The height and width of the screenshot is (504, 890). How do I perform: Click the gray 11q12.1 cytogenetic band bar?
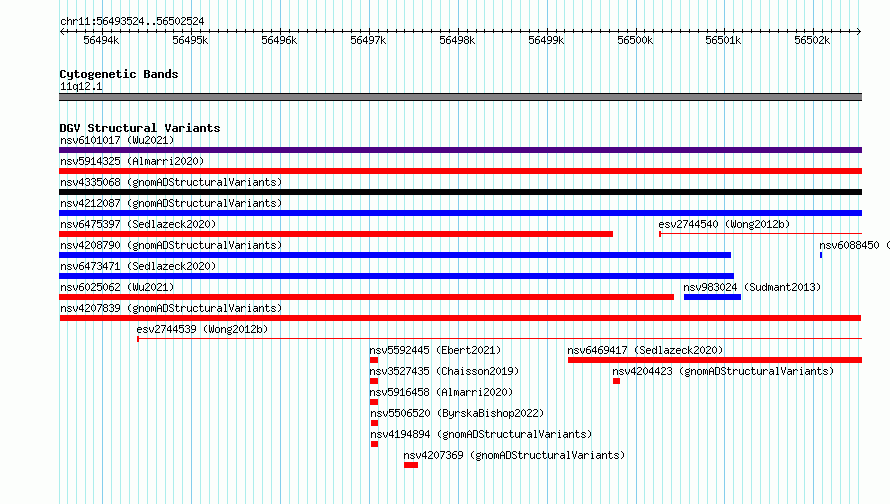460,97
